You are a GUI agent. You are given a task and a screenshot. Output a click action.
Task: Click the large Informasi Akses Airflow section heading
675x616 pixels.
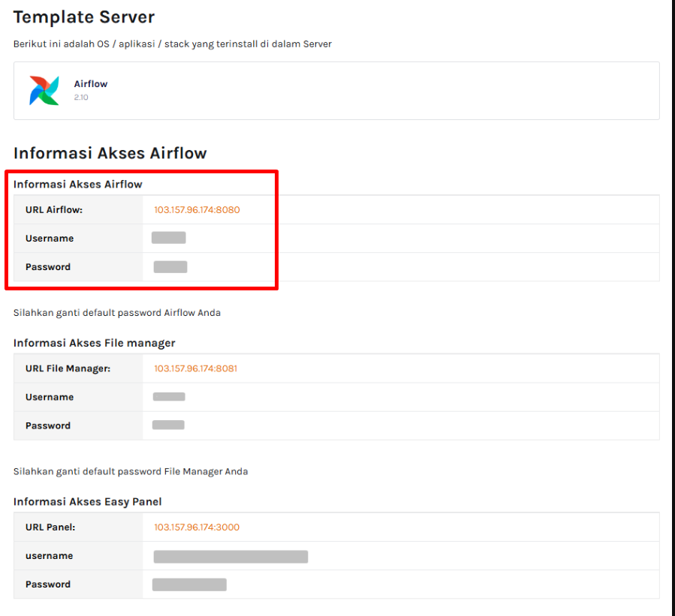(110, 153)
